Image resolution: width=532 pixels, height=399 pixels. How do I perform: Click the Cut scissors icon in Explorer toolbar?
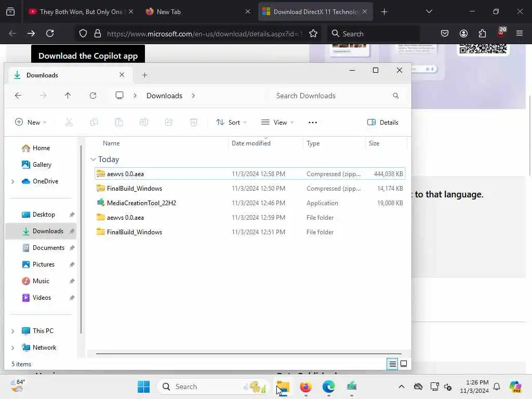(69, 122)
